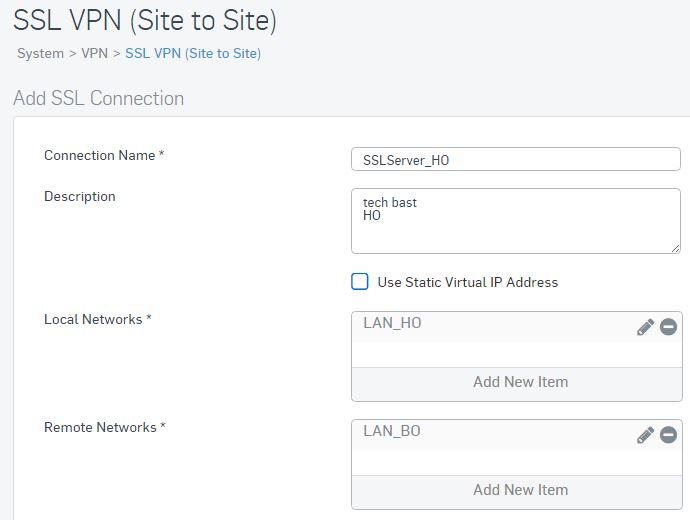The image size is (690, 520).
Task: Grab the Description box resize handle
Action: point(675,249)
